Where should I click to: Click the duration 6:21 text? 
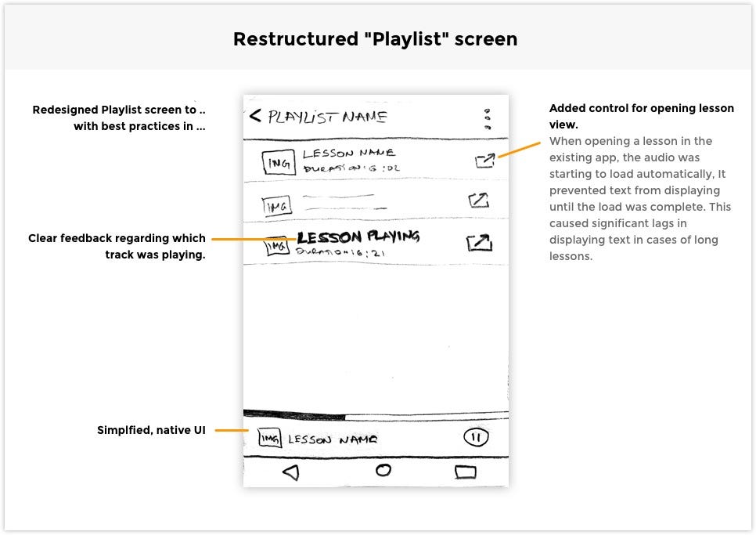(x=340, y=251)
